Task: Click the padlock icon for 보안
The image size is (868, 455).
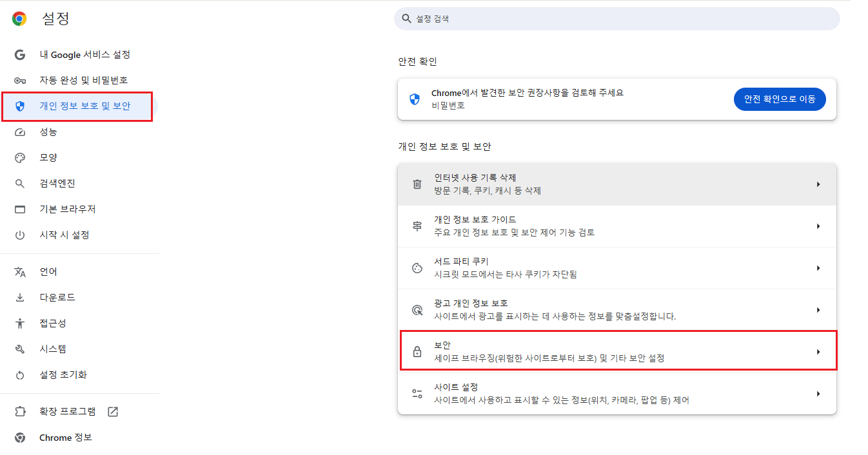Action: 417,352
